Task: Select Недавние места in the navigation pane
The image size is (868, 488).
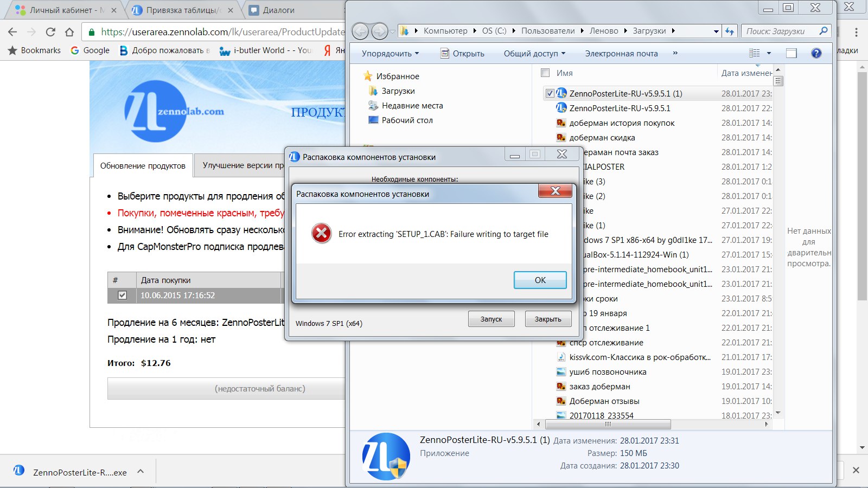Action: click(412, 106)
